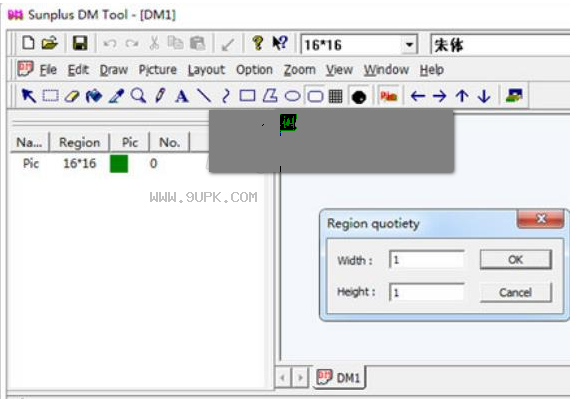Create a new file with the New icon
The height and width of the screenshot is (399, 572).
tap(28, 43)
